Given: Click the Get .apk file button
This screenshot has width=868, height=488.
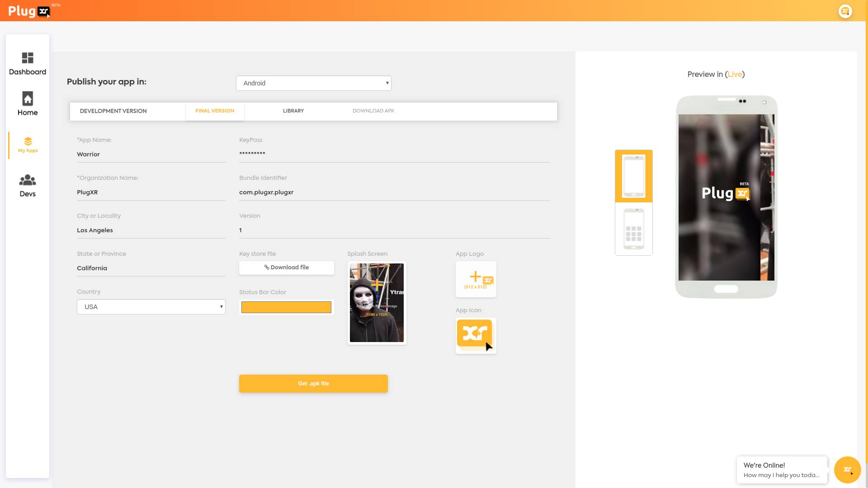Looking at the screenshot, I should (314, 383).
